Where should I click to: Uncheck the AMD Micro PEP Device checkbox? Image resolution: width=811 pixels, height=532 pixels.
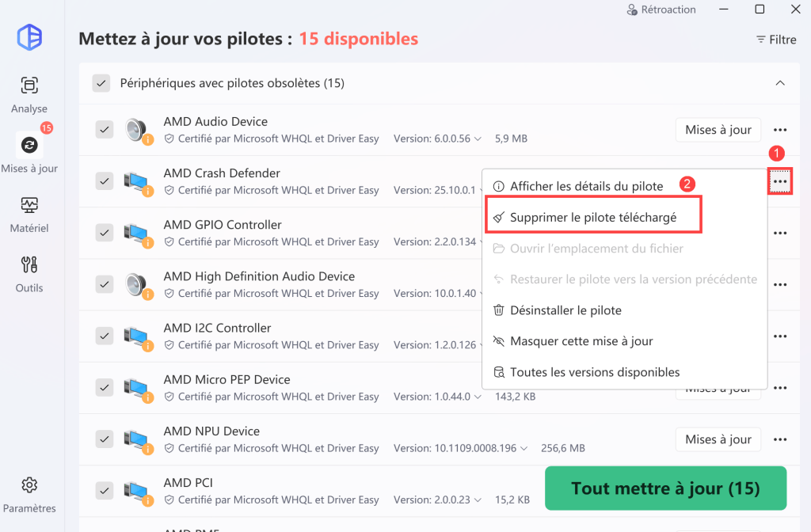pyautogui.click(x=105, y=387)
